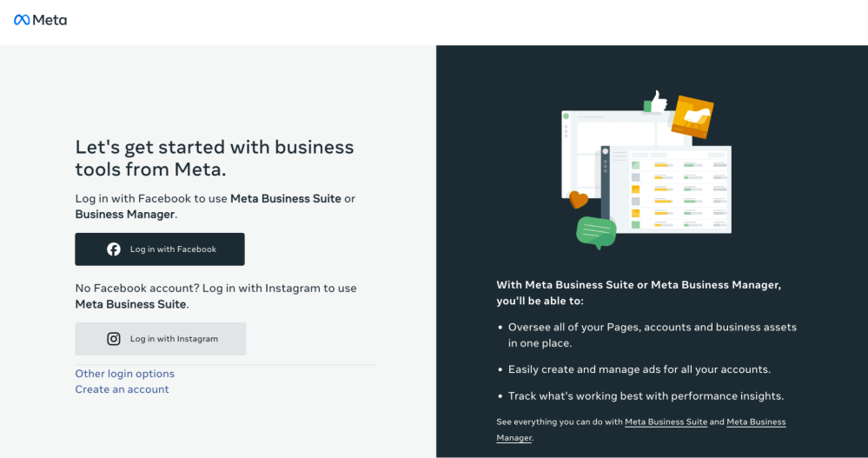This screenshot has width=868, height=458.
Task: Click the yellow chair product tile
Action: tap(692, 116)
